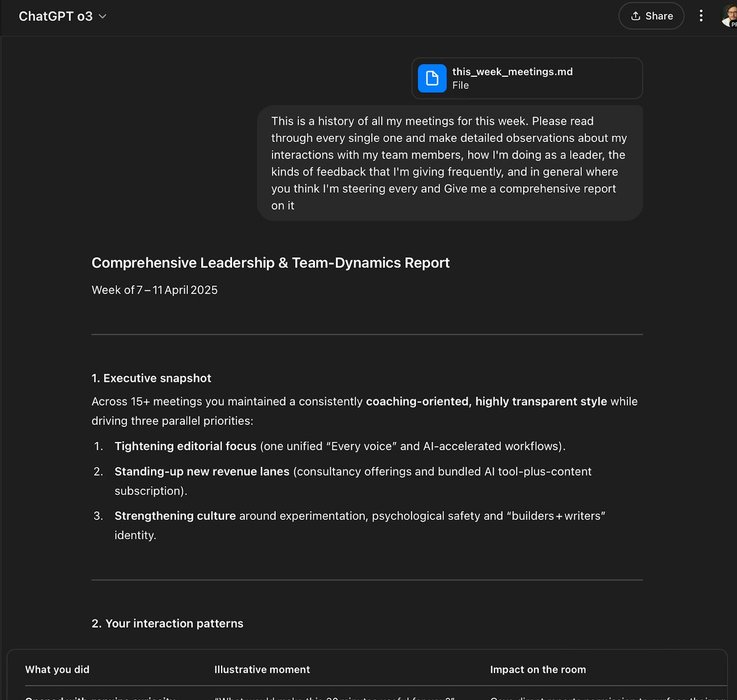Click the 'Standing-up new revenue lanes' list item
Screen dimensions: 737x700
[202, 471]
